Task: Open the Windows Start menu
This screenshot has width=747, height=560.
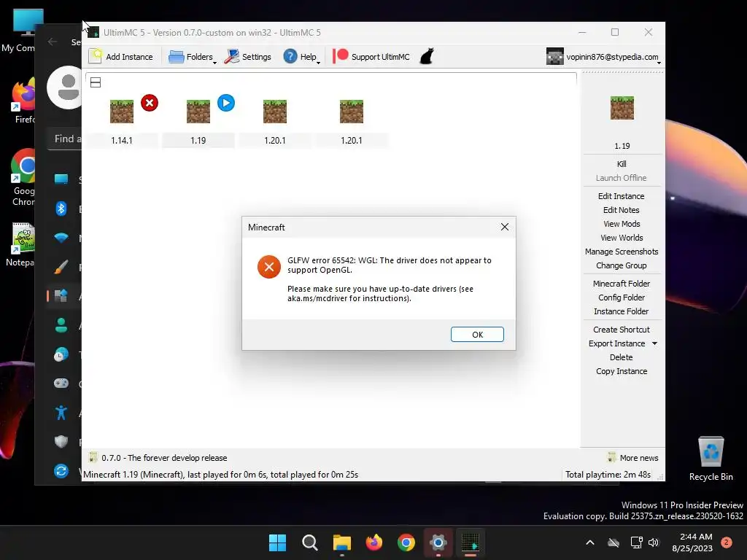Action: (277, 542)
